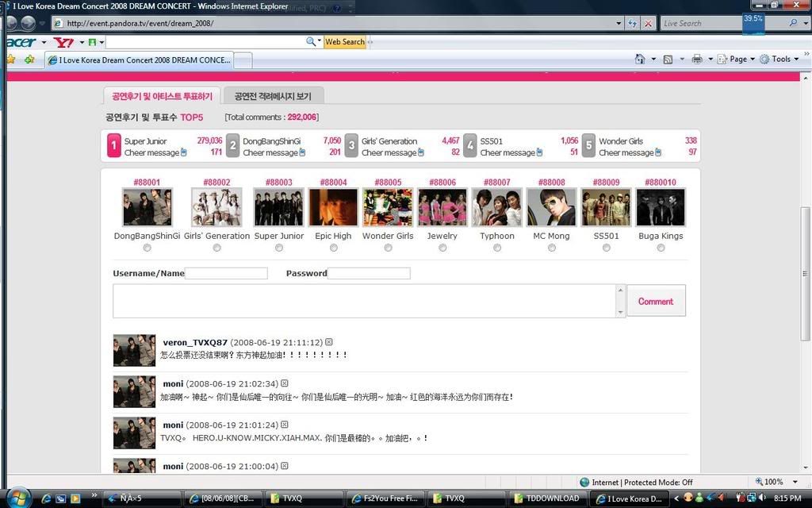Screen dimensions: 812x508
Task: Click the Windows Start orb
Action: pos(17,498)
